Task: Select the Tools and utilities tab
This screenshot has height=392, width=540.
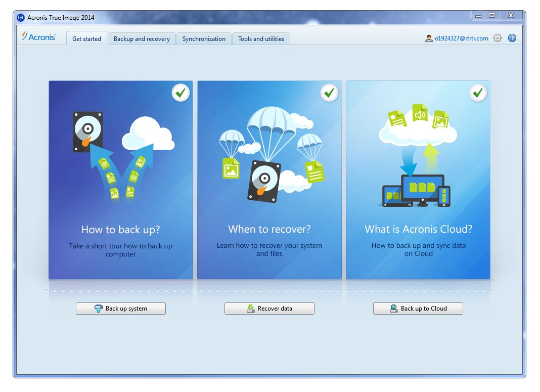Action: (261, 38)
